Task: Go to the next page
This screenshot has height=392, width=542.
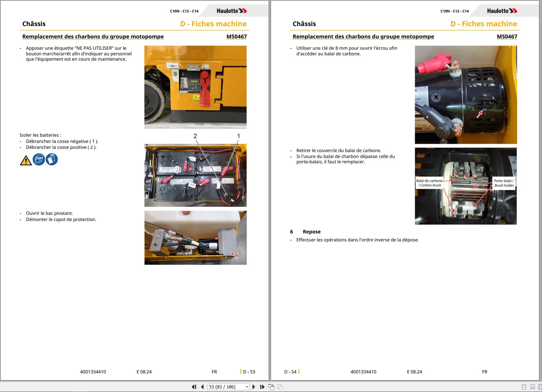Action: (x=254, y=387)
